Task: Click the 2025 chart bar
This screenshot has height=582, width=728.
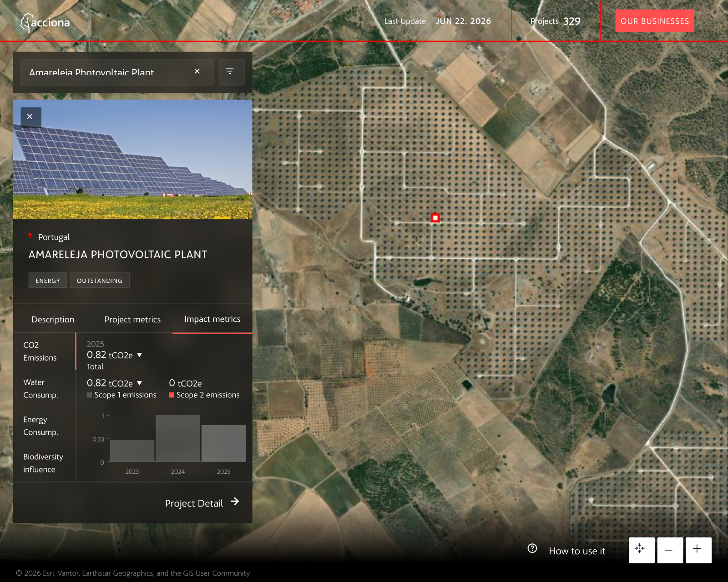Action: [224, 443]
